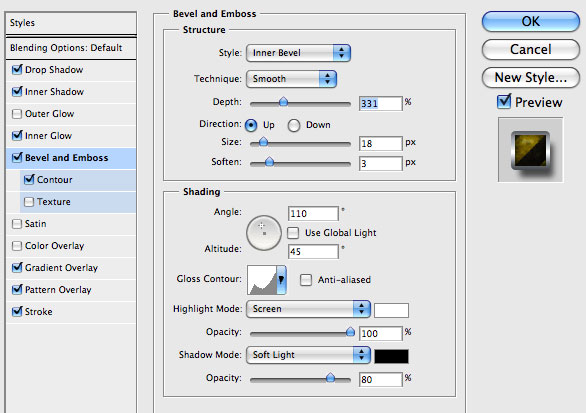Open the Shadow Mode dropdown showing Soft Light

click(x=308, y=355)
